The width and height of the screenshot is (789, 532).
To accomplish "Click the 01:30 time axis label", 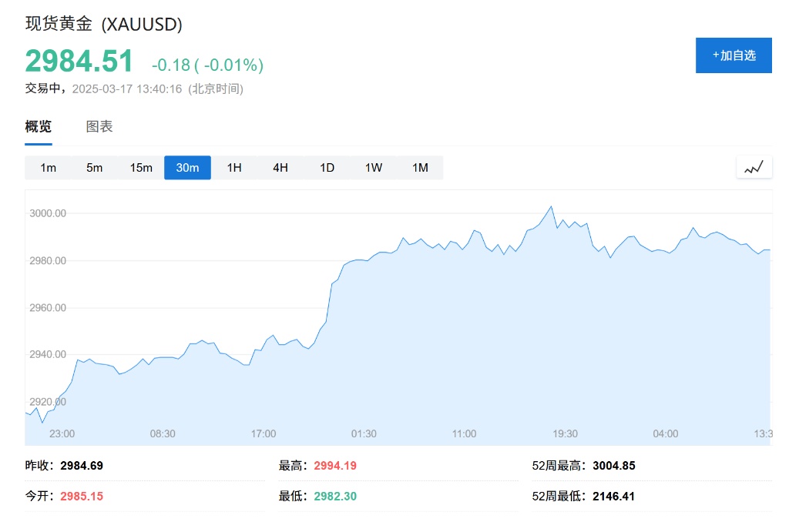I will click(364, 434).
